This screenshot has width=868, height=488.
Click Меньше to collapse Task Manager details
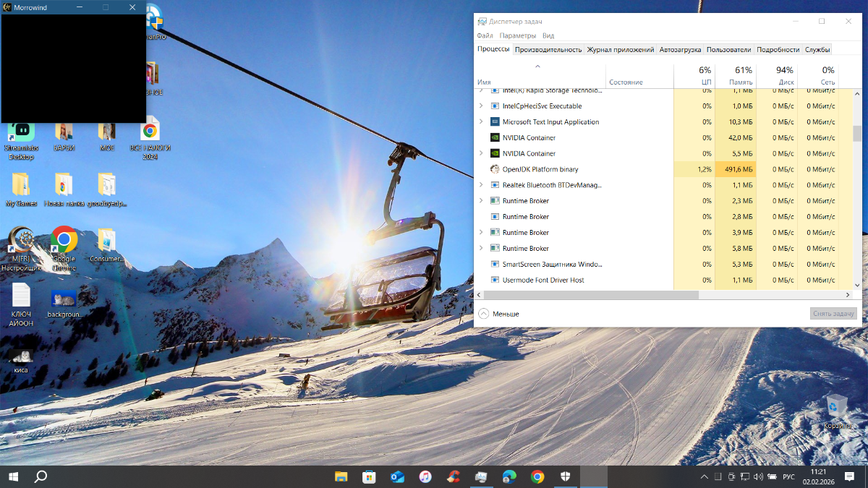499,314
